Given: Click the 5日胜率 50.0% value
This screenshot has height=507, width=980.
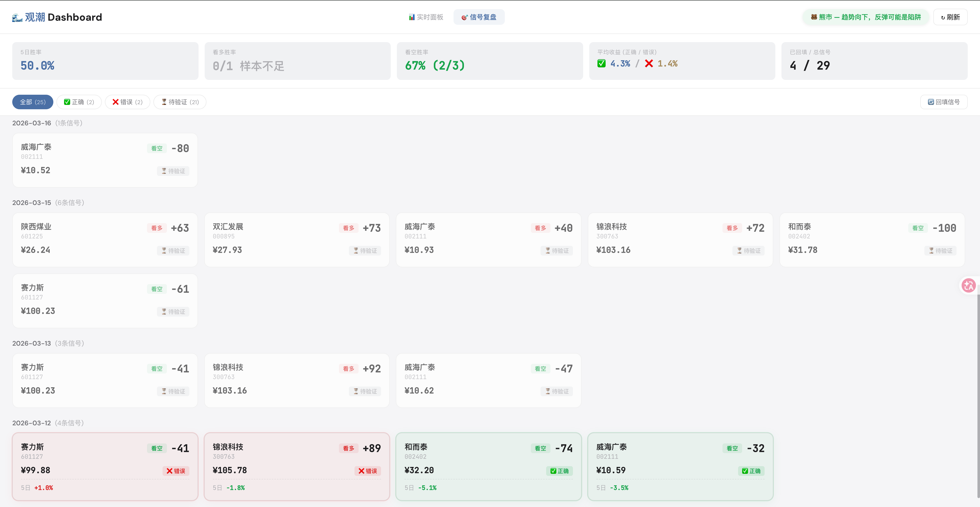Looking at the screenshot, I should [37, 65].
